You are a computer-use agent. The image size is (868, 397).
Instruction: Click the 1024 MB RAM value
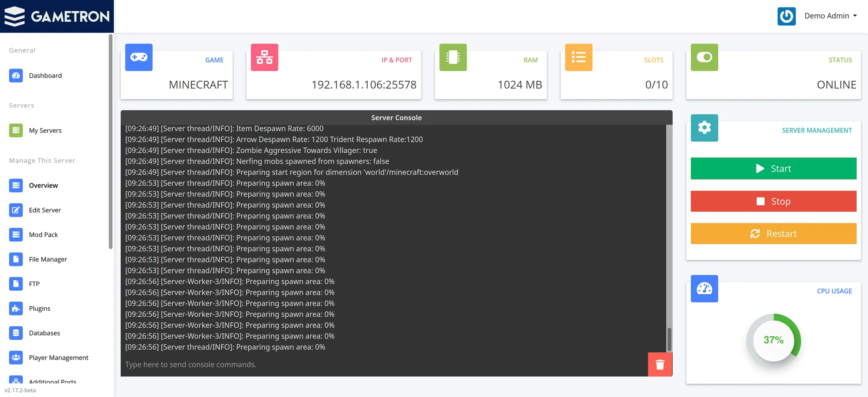tap(519, 85)
